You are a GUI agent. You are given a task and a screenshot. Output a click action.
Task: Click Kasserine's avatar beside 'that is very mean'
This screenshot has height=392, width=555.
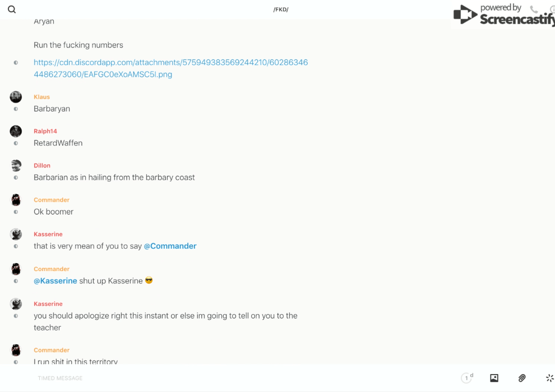pyautogui.click(x=16, y=234)
